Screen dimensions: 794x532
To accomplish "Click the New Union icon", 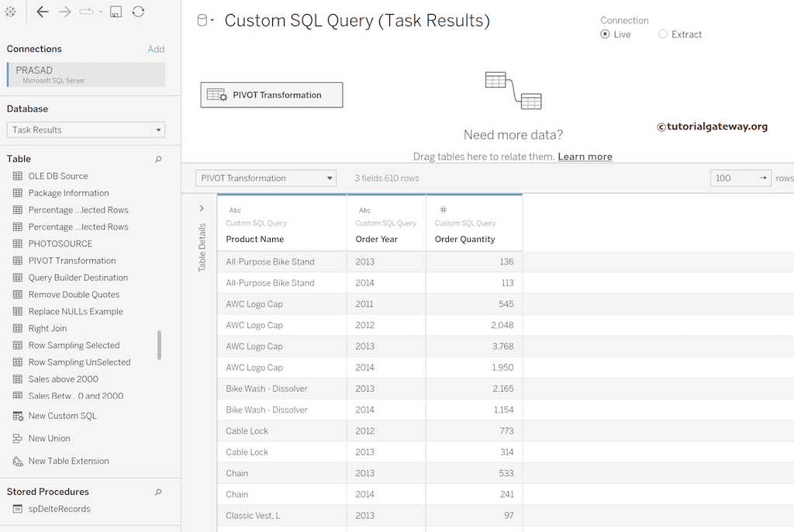I will click(17, 438).
